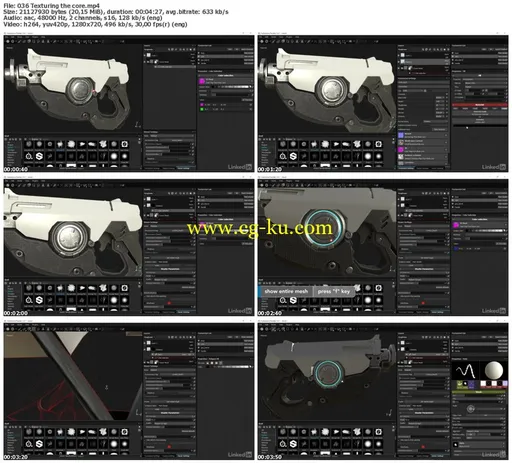Viewport: 512px width, 463px height.
Task: Select the "S" logo brush in 00:01:20 frame
Action: click(x=293, y=156)
